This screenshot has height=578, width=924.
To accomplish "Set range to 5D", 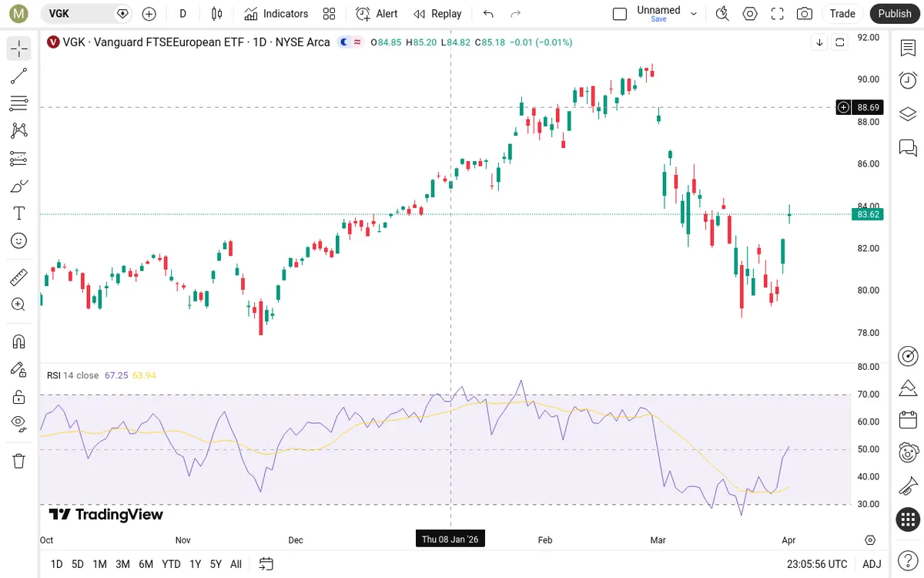I will pyautogui.click(x=78, y=564).
